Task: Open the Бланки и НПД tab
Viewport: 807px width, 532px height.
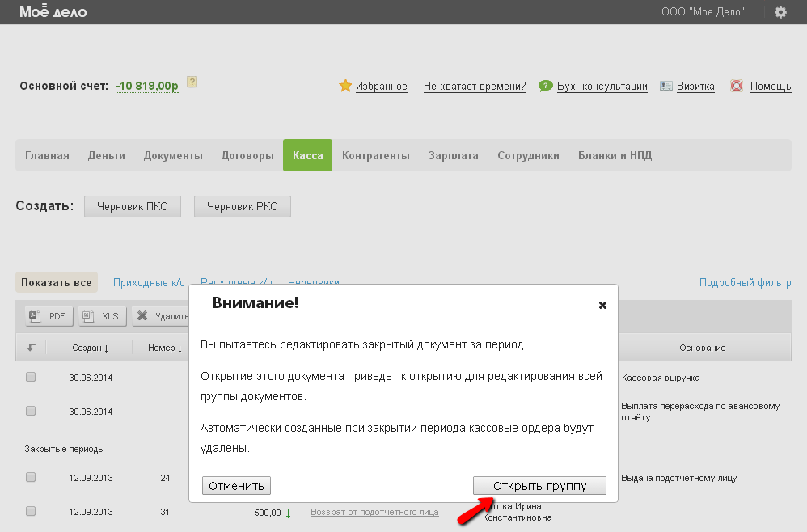Action: 615,155
